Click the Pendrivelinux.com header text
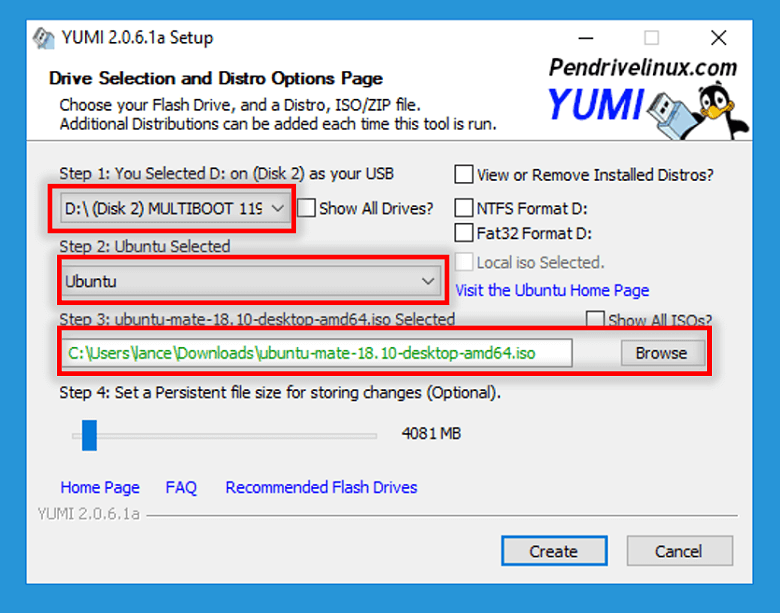The width and height of the screenshot is (780, 613). (x=643, y=67)
